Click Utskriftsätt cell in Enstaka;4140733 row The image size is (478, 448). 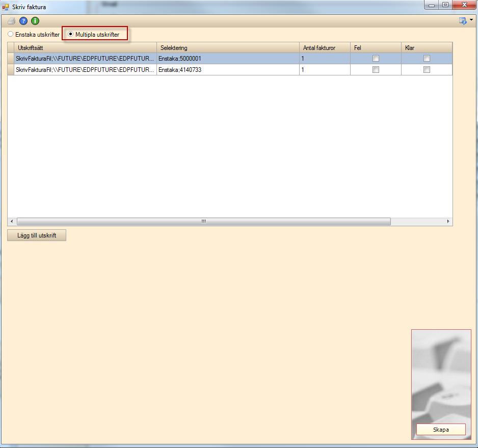(x=85, y=69)
